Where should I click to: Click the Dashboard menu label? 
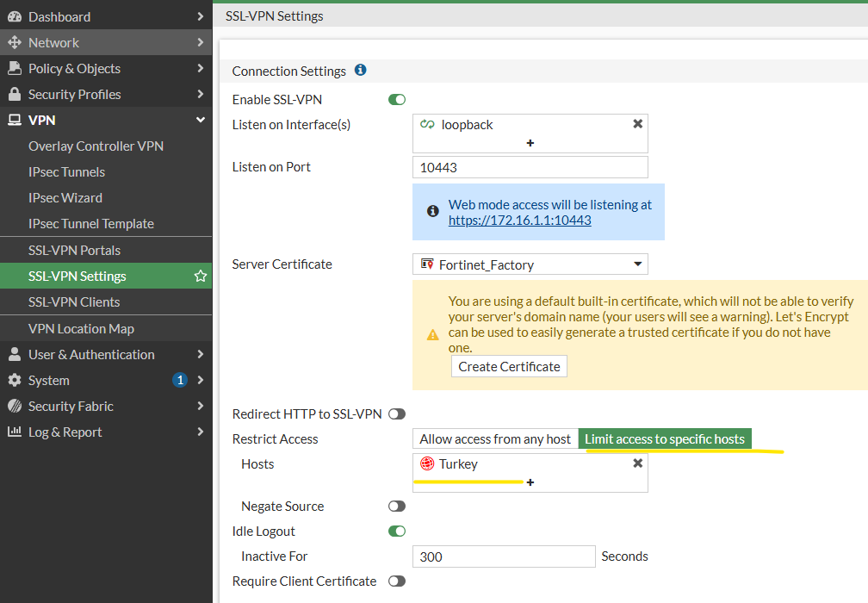click(59, 16)
